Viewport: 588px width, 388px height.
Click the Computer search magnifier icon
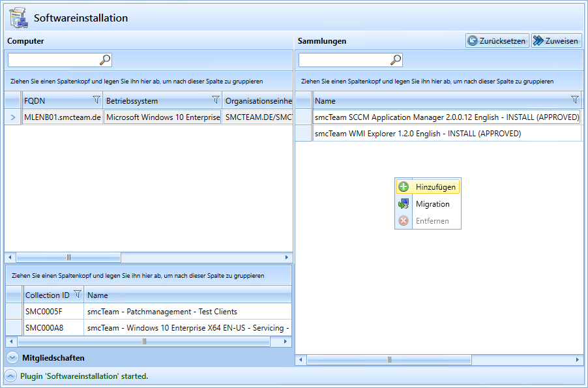pyautogui.click(x=105, y=59)
